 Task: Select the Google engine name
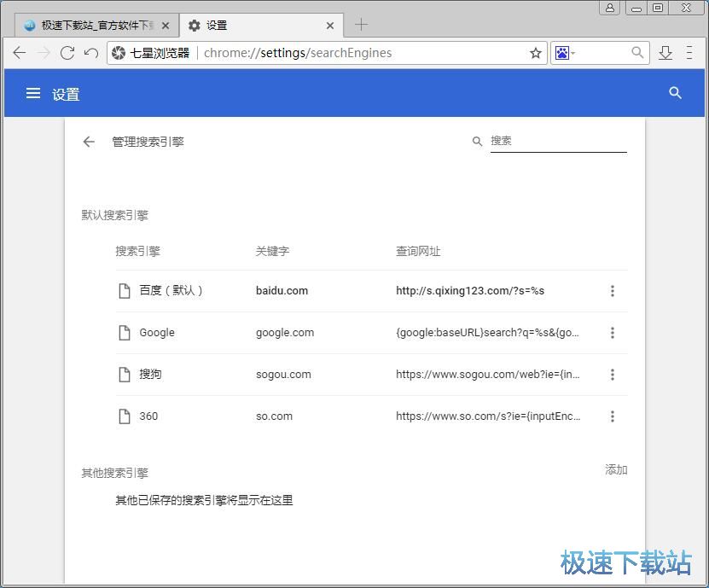click(157, 333)
